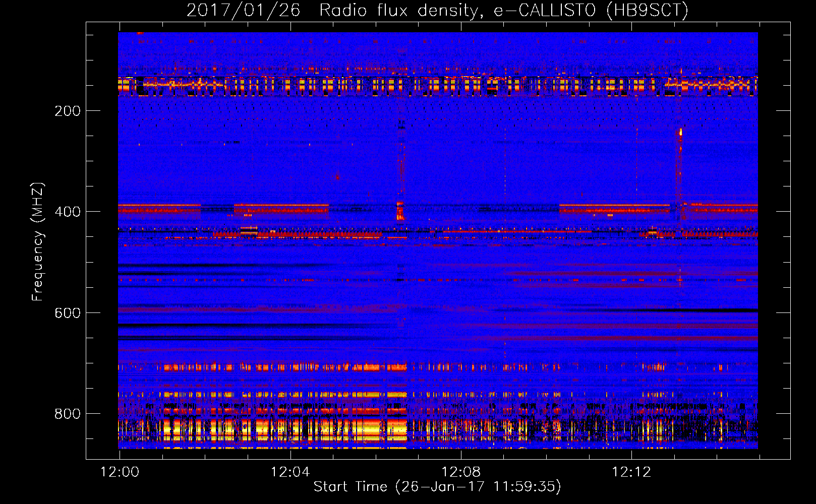Click the 200 frequency tick label

tap(68, 111)
